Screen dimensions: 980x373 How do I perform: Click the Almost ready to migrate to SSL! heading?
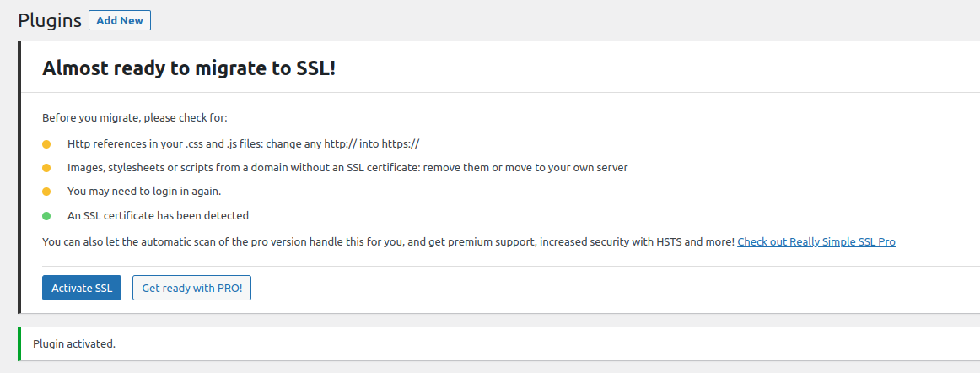pos(189,68)
